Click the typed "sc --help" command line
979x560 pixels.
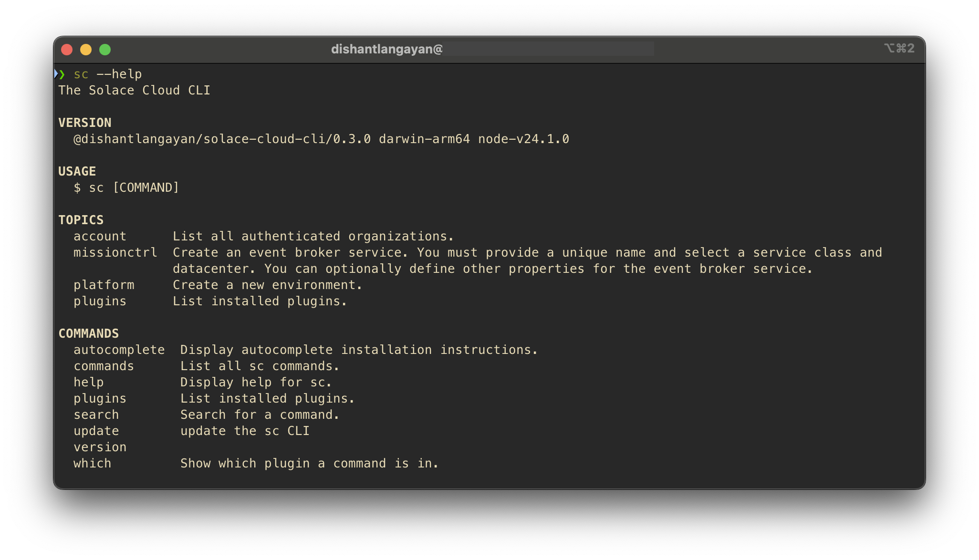pos(107,74)
